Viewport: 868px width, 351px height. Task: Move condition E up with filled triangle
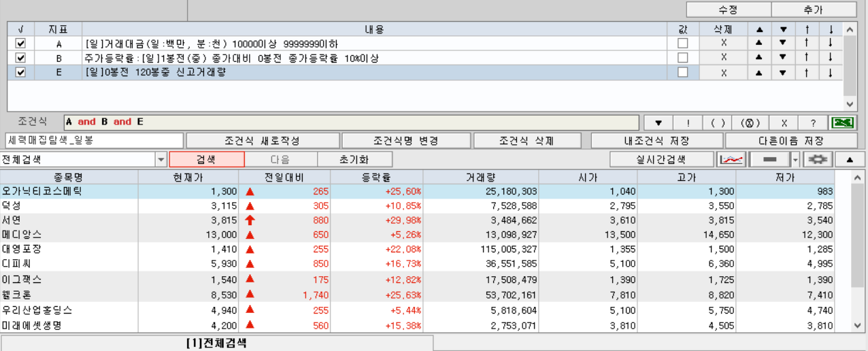click(759, 73)
